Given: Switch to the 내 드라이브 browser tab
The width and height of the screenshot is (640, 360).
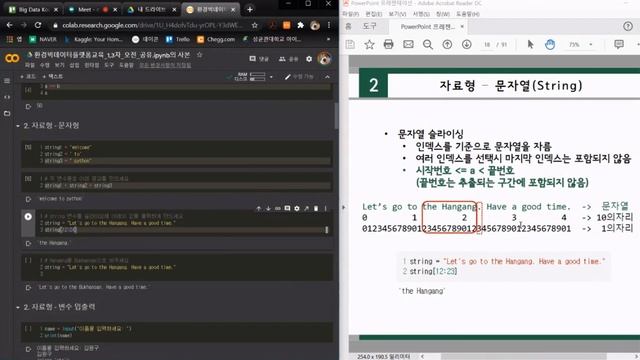Looking at the screenshot, I should (150, 9).
